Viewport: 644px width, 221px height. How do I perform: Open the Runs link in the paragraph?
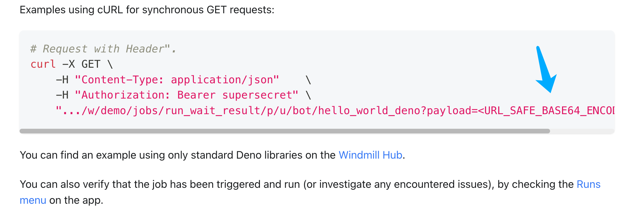click(x=588, y=184)
